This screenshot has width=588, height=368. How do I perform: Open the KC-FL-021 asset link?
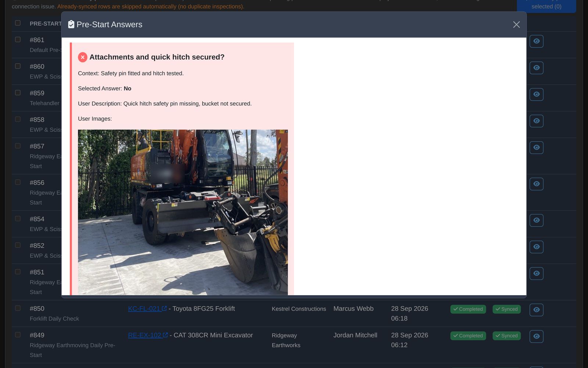click(x=147, y=308)
